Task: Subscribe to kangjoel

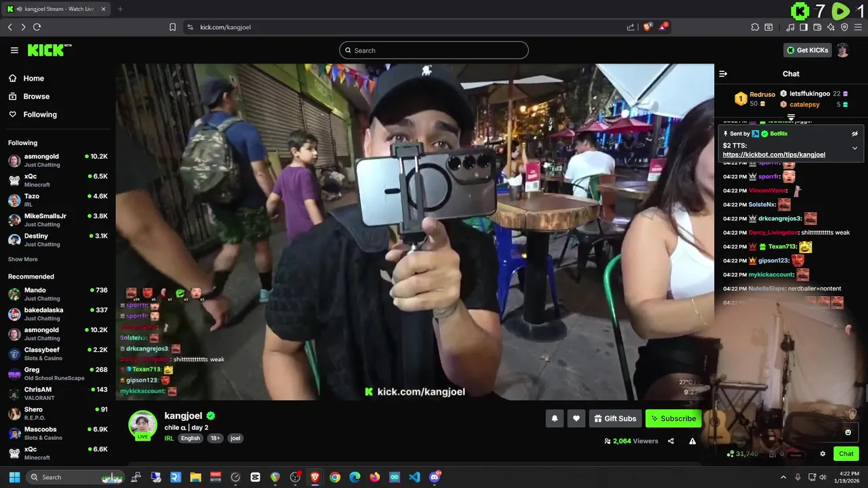Action: pyautogui.click(x=673, y=418)
